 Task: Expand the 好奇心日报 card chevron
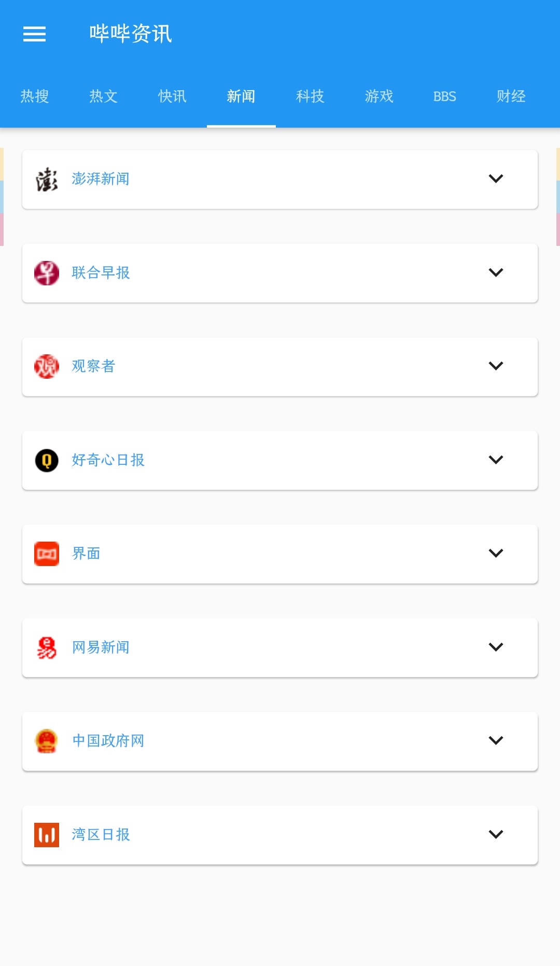496,460
